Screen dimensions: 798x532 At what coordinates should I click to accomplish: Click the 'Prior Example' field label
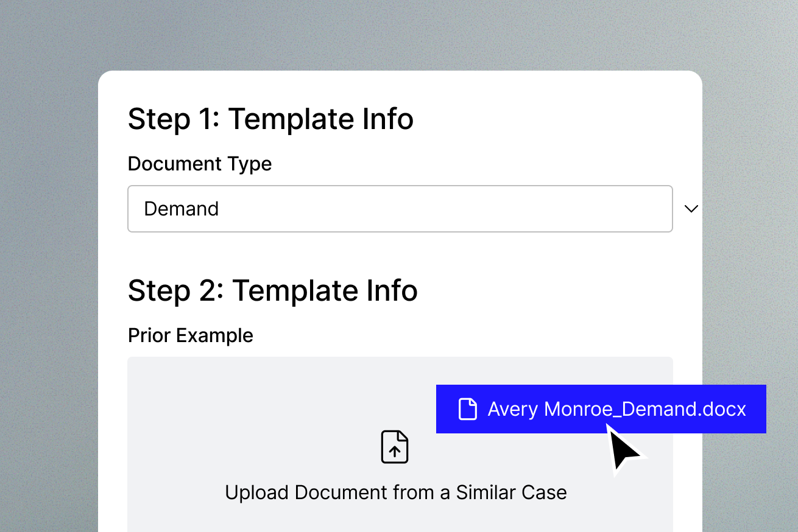pyautogui.click(x=190, y=335)
